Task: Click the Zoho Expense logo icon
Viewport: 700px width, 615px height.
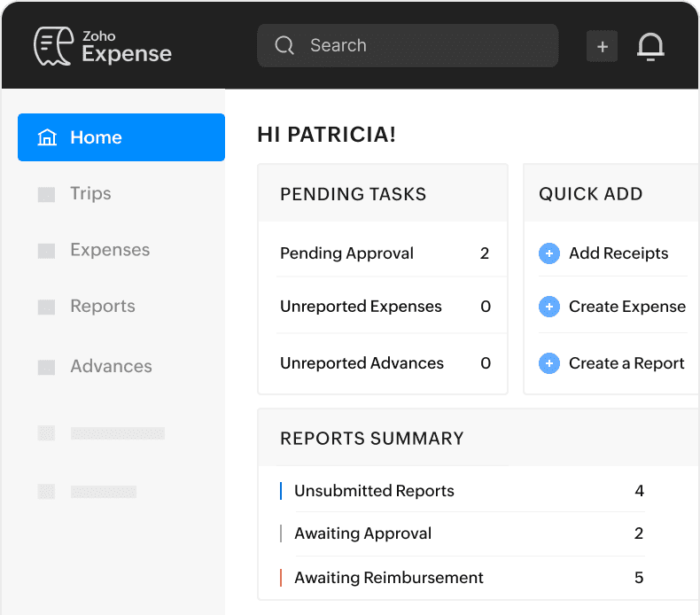Action: [x=53, y=45]
